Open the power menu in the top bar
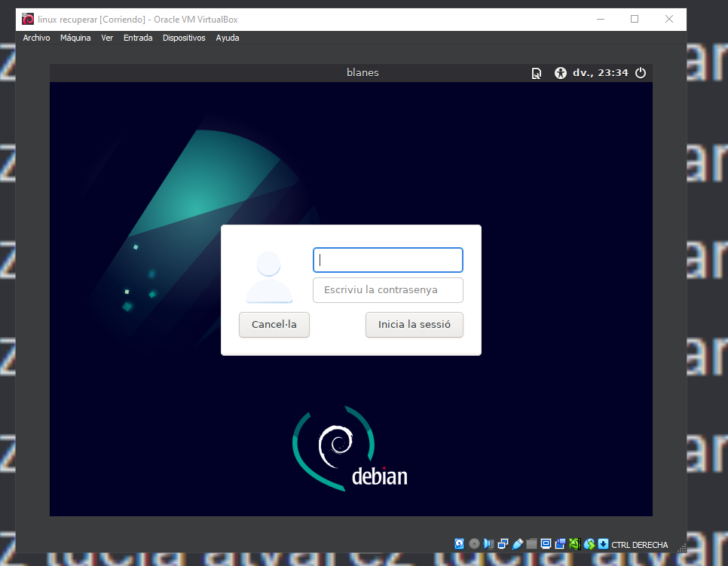Image resolution: width=728 pixels, height=566 pixels. click(x=640, y=72)
